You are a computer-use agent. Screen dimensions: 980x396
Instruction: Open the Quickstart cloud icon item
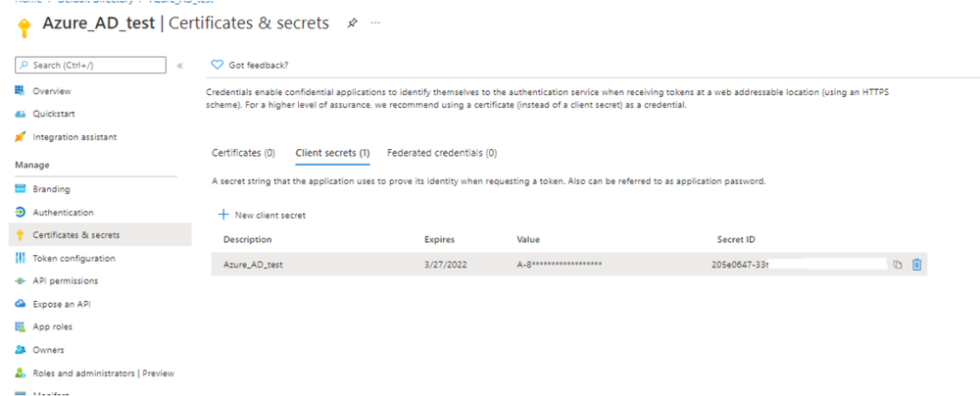55,114
